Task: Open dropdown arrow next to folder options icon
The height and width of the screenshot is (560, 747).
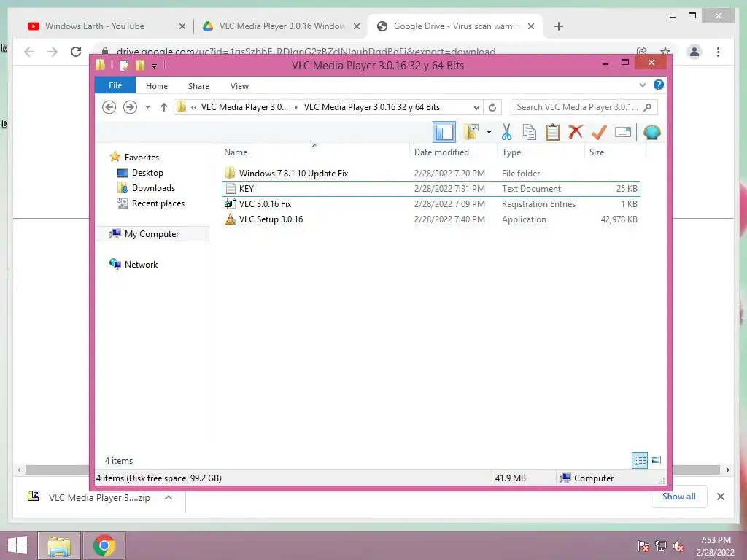Action: point(489,132)
